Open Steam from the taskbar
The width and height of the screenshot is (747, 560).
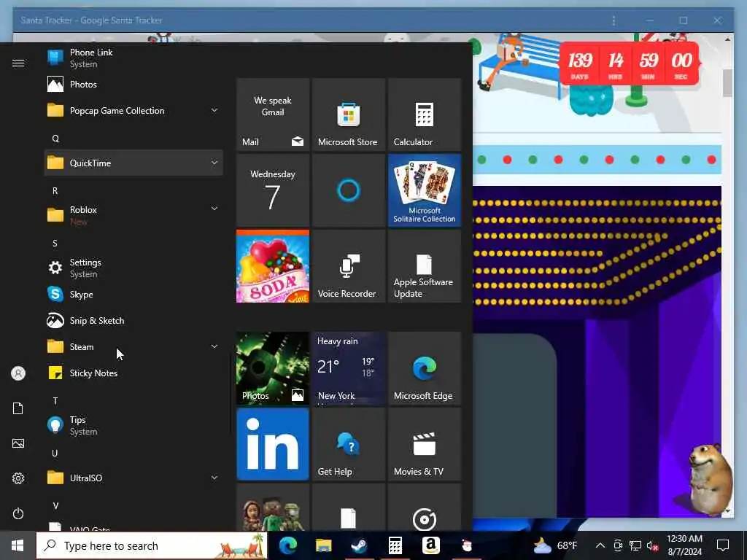359,545
